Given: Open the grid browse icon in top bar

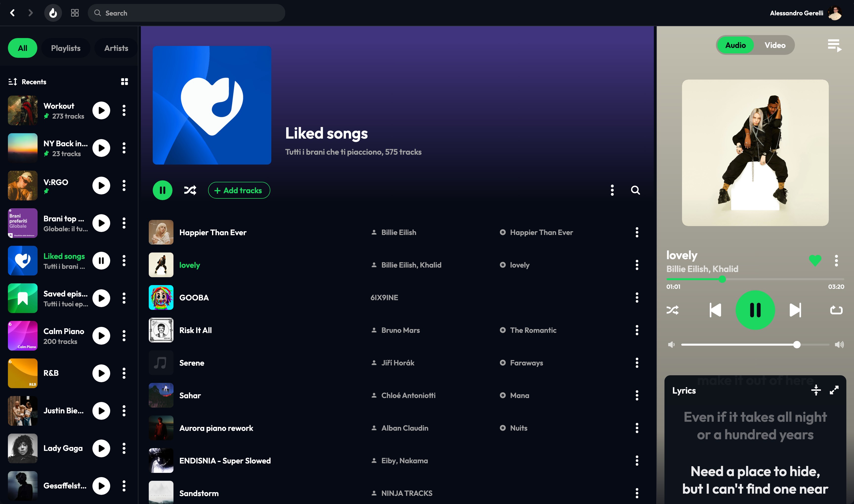Looking at the screenshot, I should [75, 13].
